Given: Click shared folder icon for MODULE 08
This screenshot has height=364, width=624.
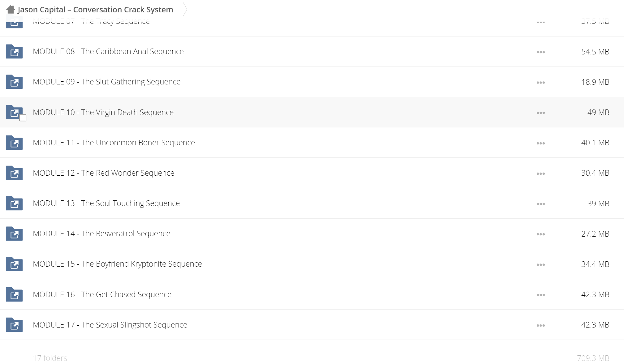Looking at the screenshot, I should pos(14,51).
